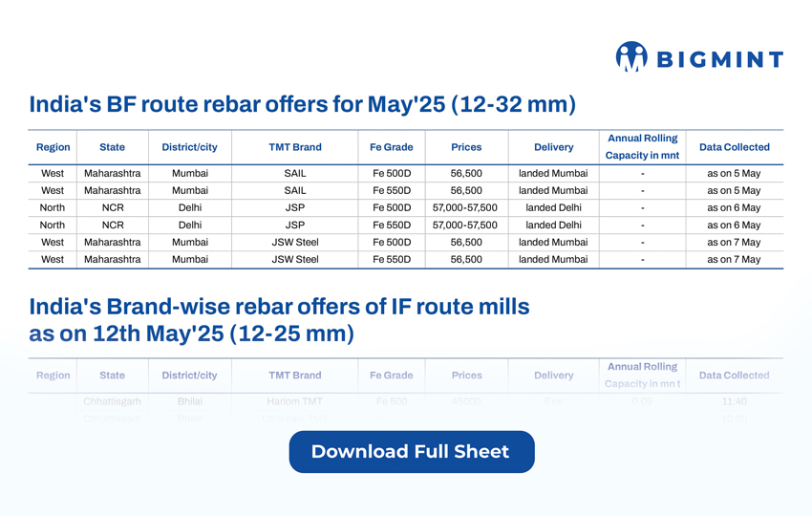Select the JSP cell in Fe 550D row

pos(295,226)
